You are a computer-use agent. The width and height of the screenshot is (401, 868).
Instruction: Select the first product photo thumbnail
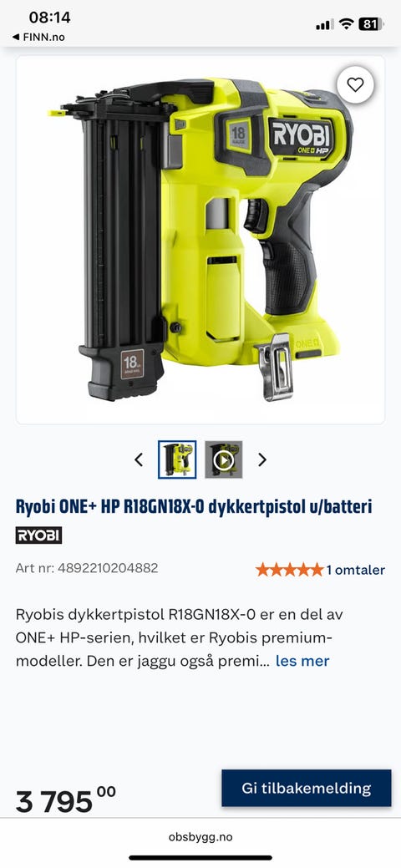coord(177,459)
